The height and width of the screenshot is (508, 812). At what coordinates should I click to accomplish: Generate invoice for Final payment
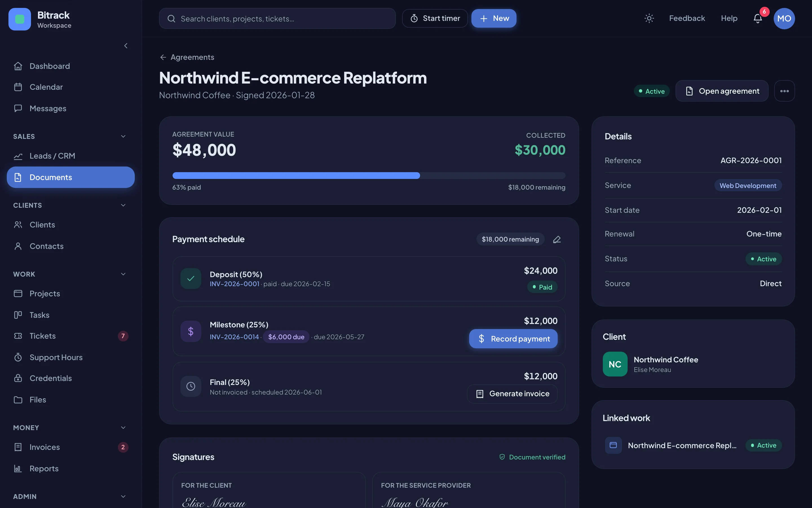[512, 394]
